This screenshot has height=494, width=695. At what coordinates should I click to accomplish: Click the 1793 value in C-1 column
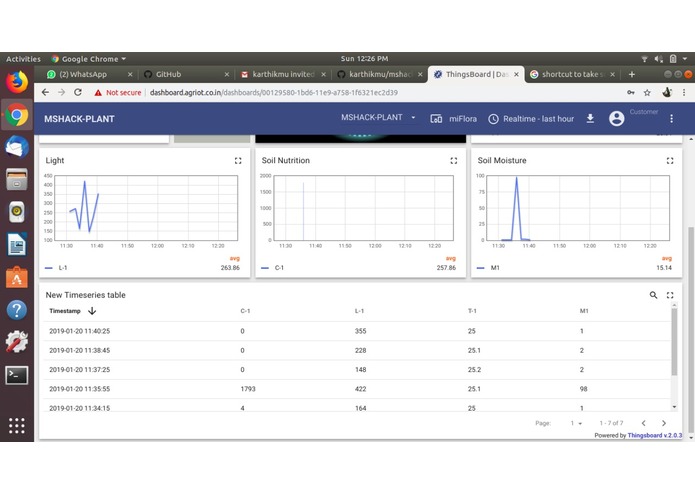(x=248, y=389)
